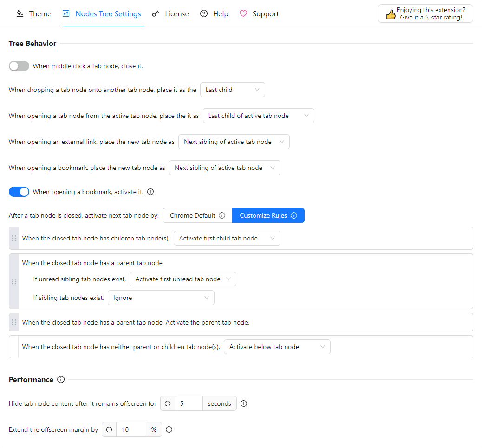
Task: Expand Activate first unread tab node dropdown
Action: tap(183, 279)
